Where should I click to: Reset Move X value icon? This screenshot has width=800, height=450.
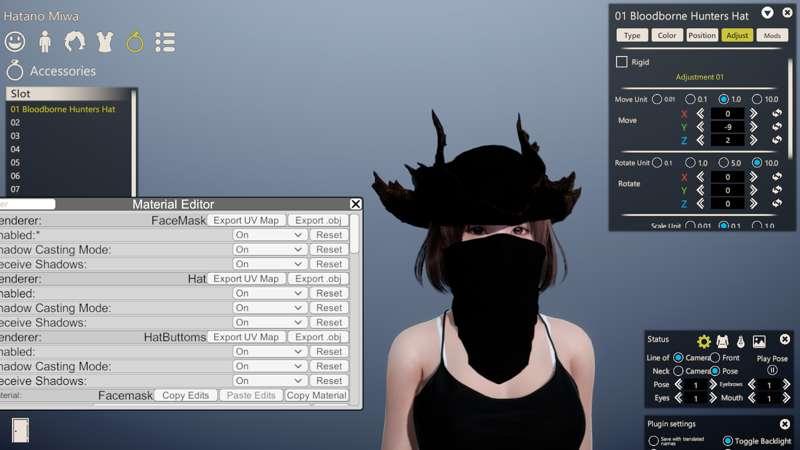pos(777,113)
